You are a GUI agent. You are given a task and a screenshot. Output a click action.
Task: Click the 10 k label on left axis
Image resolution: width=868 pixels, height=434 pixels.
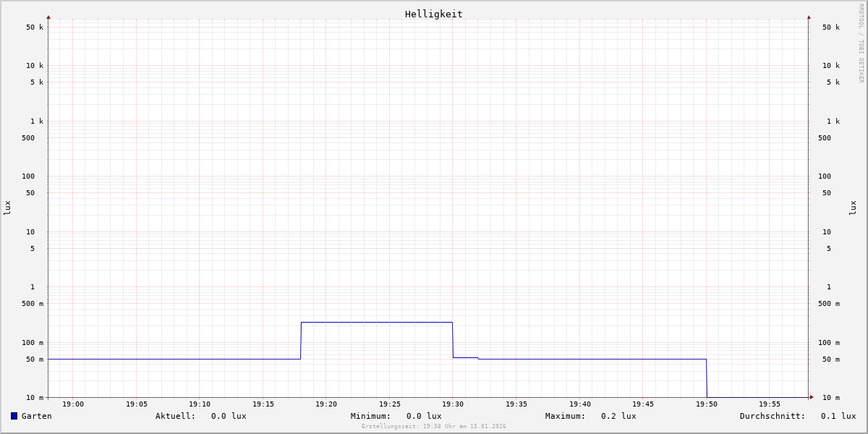pyautogui.click(x=35, y=66)
